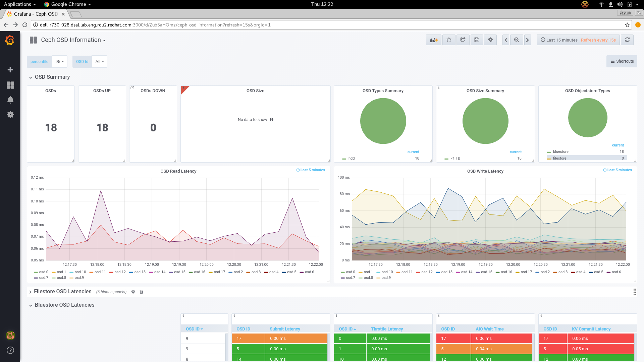Click the Shortcuts button

[x=622, y=61]
